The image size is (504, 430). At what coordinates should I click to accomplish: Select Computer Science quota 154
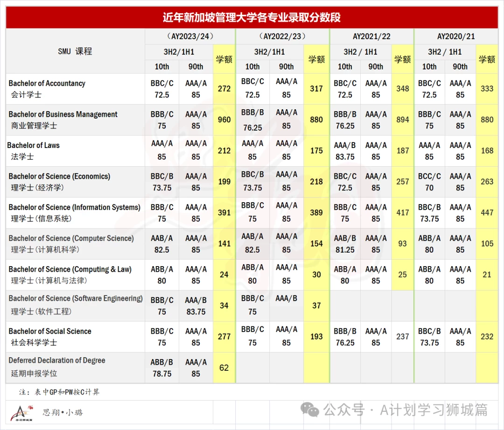coord(316,244)
